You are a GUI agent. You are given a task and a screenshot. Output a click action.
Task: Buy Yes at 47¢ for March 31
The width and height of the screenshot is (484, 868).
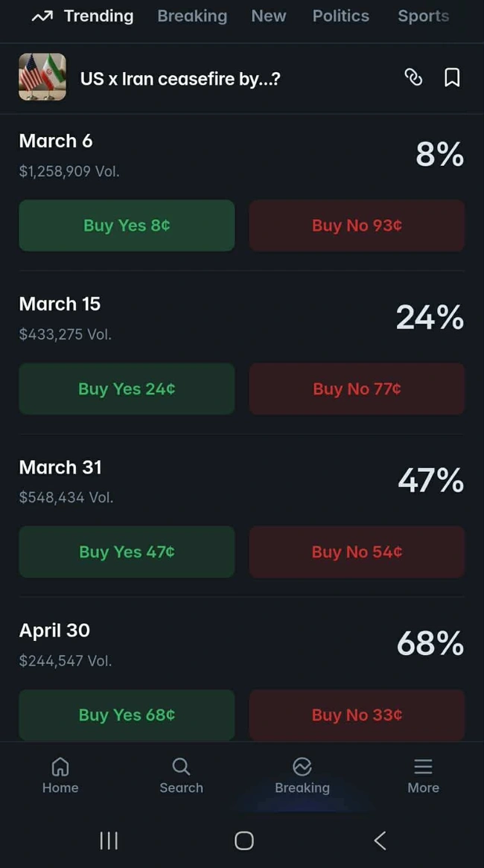click(127, 552)
